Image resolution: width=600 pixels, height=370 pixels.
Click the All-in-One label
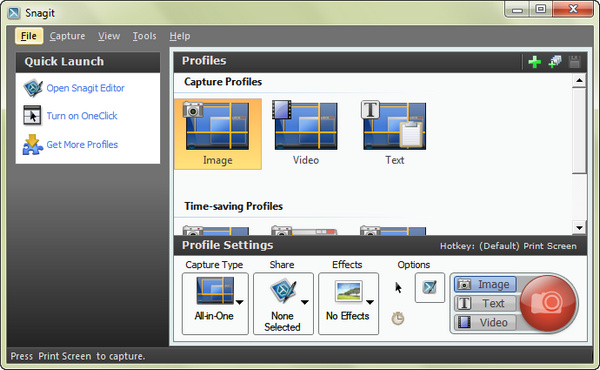(214, 316)
